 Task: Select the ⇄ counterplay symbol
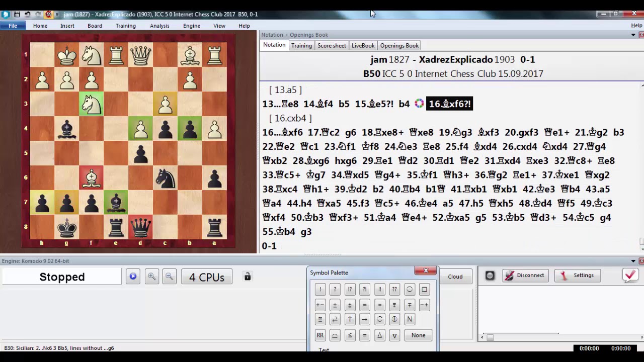click(335, 319)
